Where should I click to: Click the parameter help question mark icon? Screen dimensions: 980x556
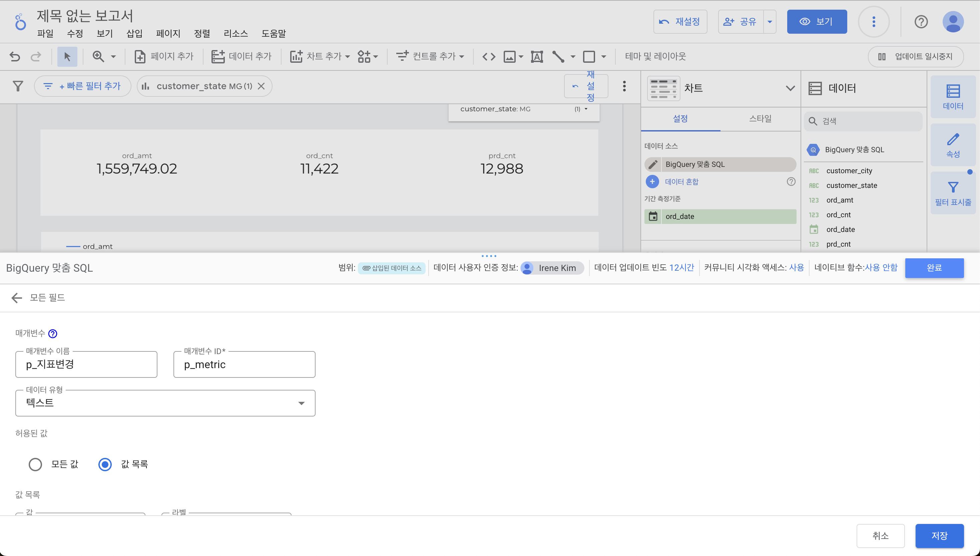click(53, 333)
